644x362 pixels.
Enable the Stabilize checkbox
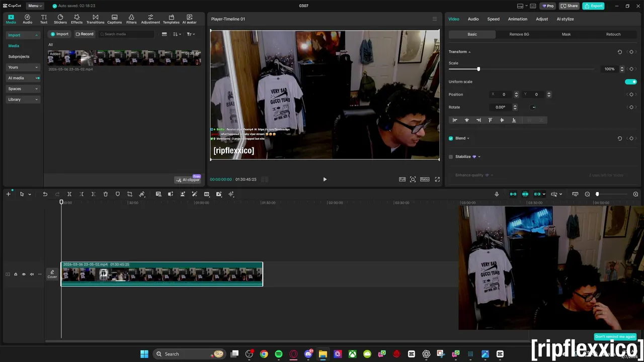click(451, 157)
